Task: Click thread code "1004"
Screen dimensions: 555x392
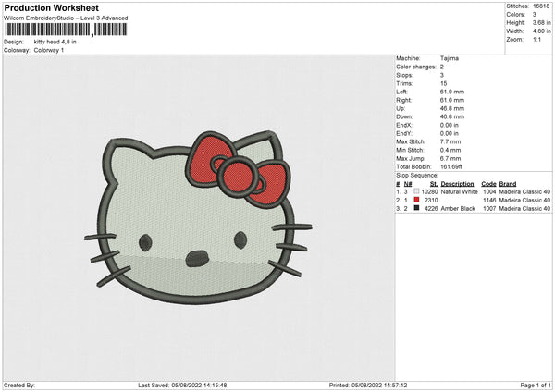Action: (x=489, y=191)
